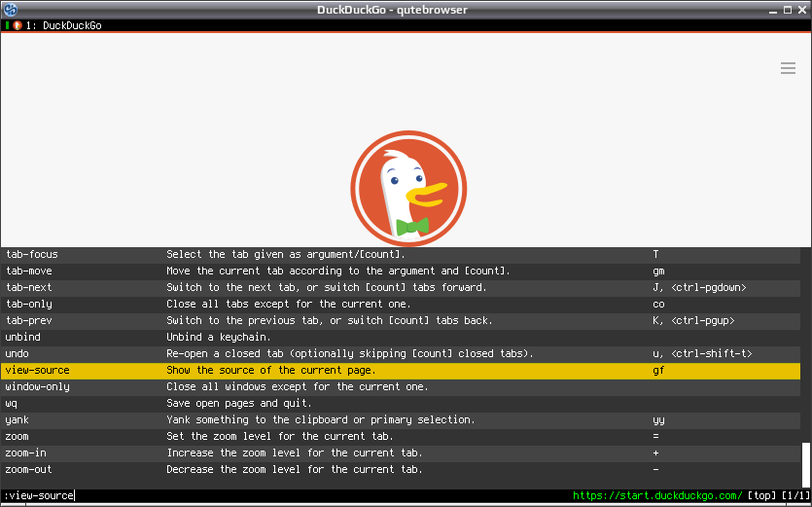812x507 pixels.
Task: Close the qutebrowser window
Action: pyautogui.click(x=801, y=10)
